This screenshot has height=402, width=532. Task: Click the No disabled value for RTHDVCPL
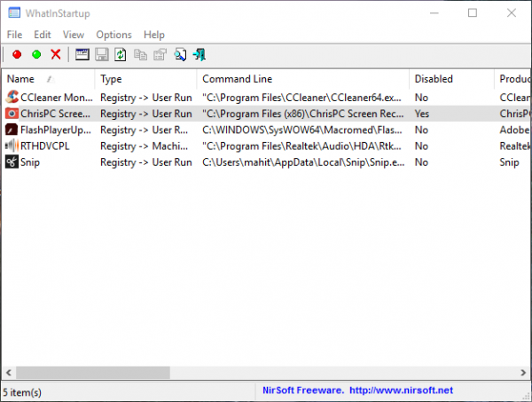pos(421,146)
